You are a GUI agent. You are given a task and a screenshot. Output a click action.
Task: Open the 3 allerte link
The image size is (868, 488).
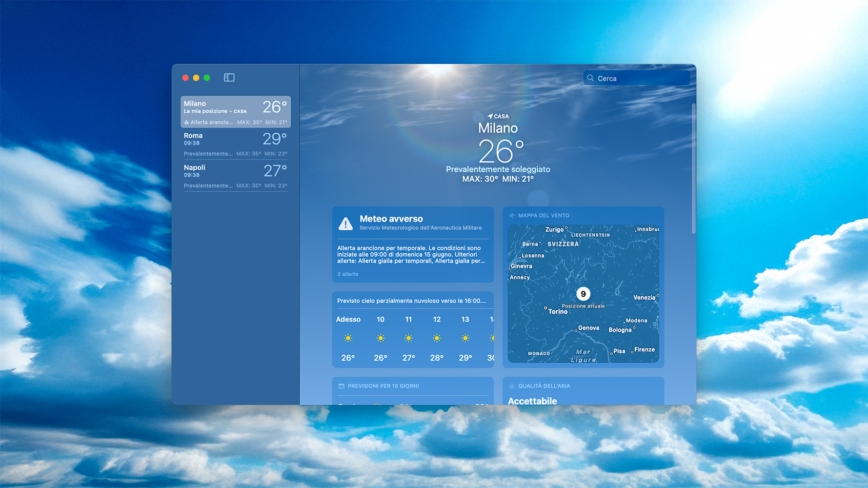347,274
